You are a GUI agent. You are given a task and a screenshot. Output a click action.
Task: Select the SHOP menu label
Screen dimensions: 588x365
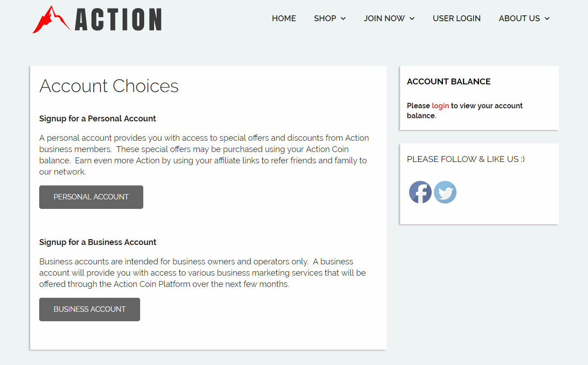click(x=325, y=18)
